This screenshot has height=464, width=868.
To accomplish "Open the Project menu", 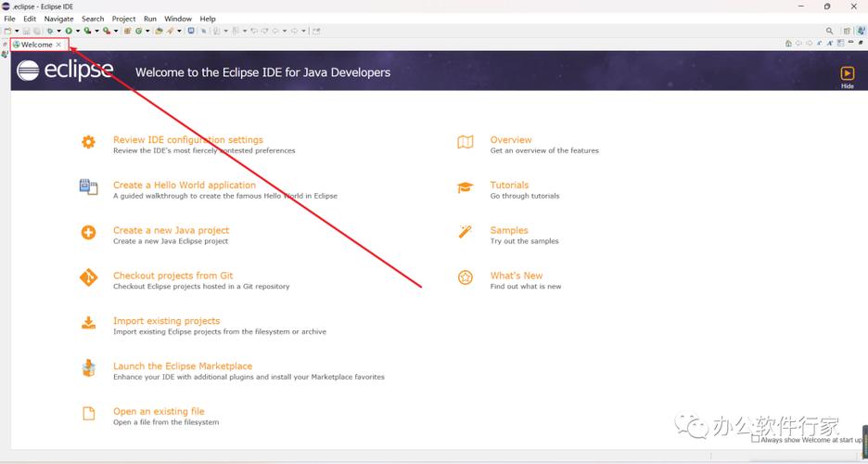I will [x=123, y=19].
